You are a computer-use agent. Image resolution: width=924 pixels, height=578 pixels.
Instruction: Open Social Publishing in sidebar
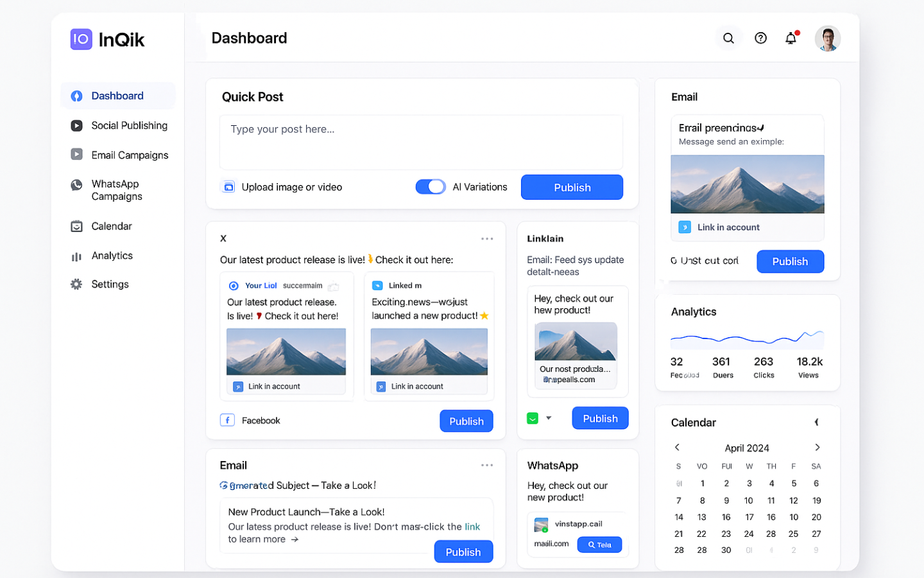129,125
